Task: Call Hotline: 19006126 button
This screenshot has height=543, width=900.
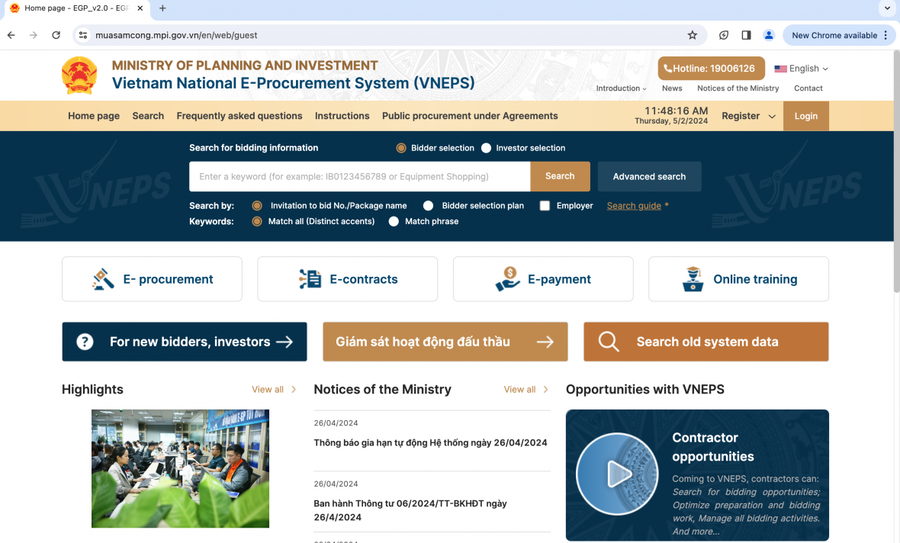Action: [x=711, y=68]
